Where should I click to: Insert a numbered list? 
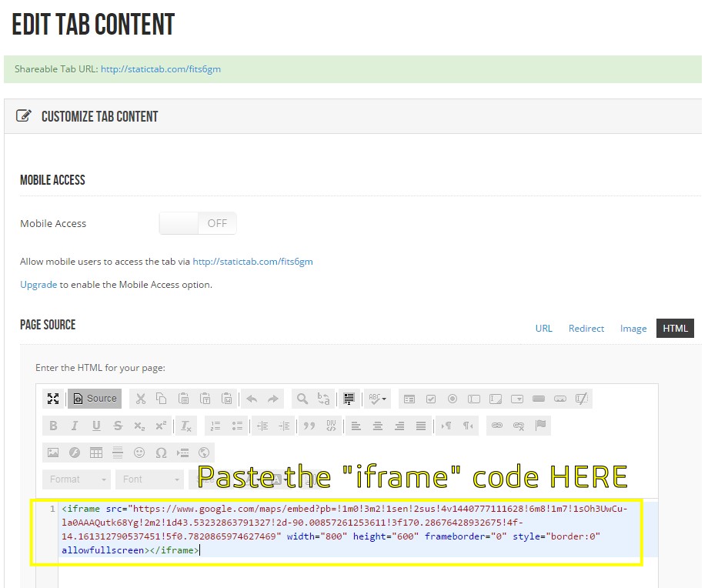215,426
